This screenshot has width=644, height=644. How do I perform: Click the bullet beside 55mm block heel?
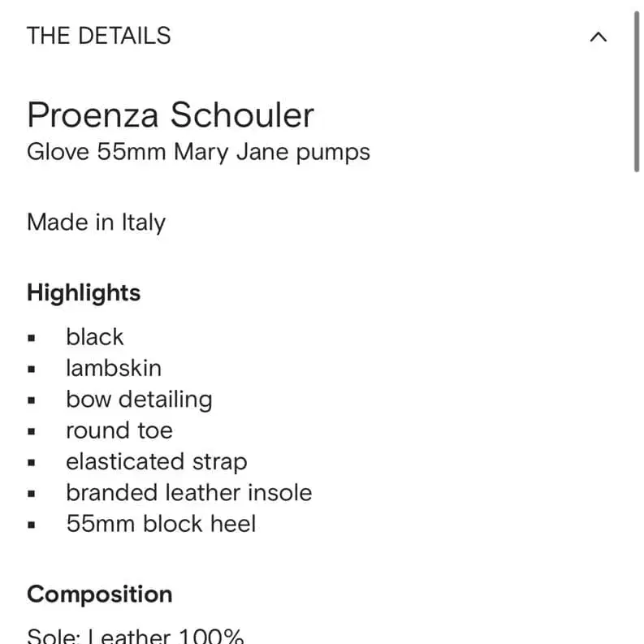coord(32,525)
